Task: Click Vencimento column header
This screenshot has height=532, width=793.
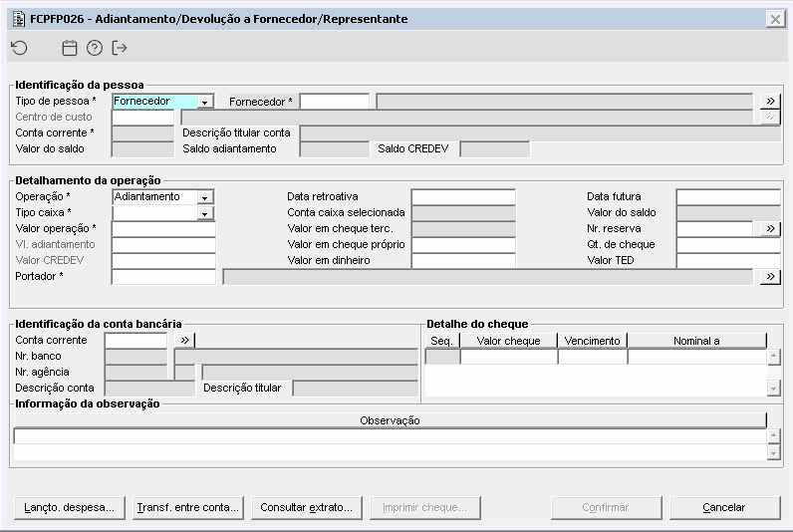Action: click(x=592, y=341)
